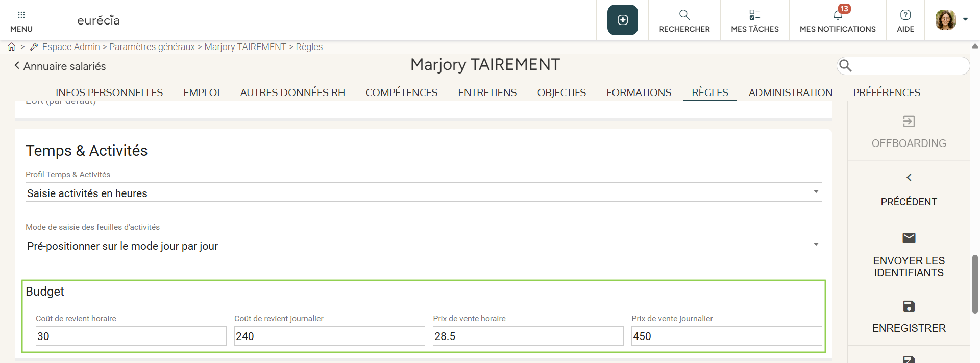Expand the Profil Temps & Activités dropdown
The width and height of the screenshot is (980, 363).
point(816,192)
